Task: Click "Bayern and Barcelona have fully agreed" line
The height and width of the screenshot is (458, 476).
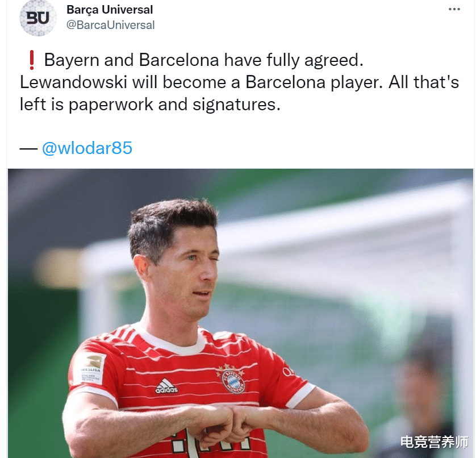Action: (x=204, y=60)
